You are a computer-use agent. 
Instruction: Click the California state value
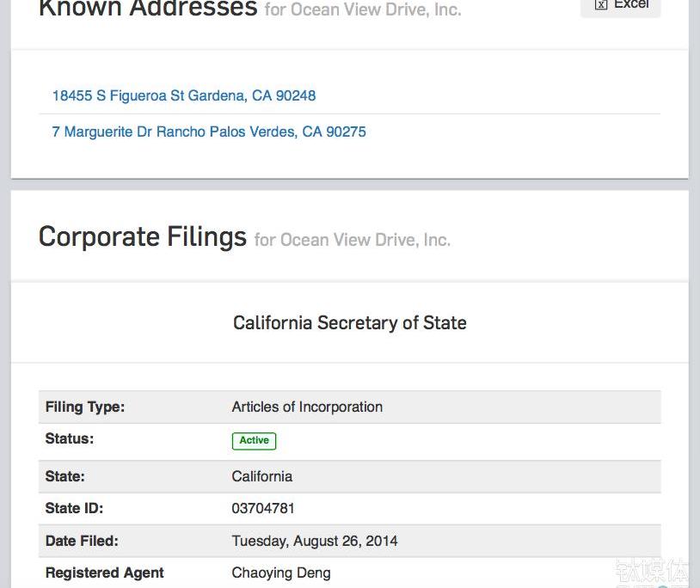tap(262, 476)
